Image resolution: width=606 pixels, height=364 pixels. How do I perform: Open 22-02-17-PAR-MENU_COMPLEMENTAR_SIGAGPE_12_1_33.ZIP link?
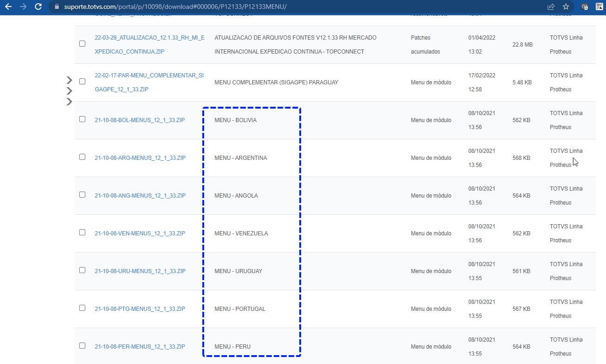pyautogui.click(x=149, y=82)
